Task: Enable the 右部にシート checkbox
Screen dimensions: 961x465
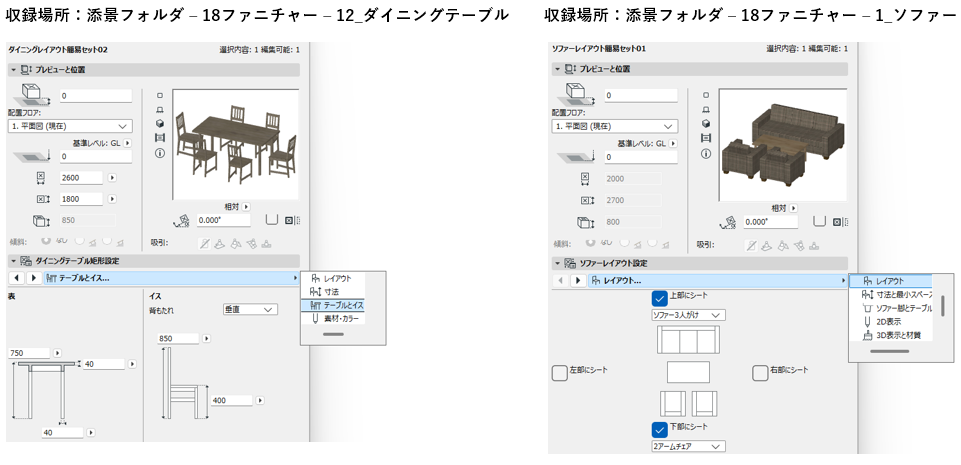Action: (760, 372)
